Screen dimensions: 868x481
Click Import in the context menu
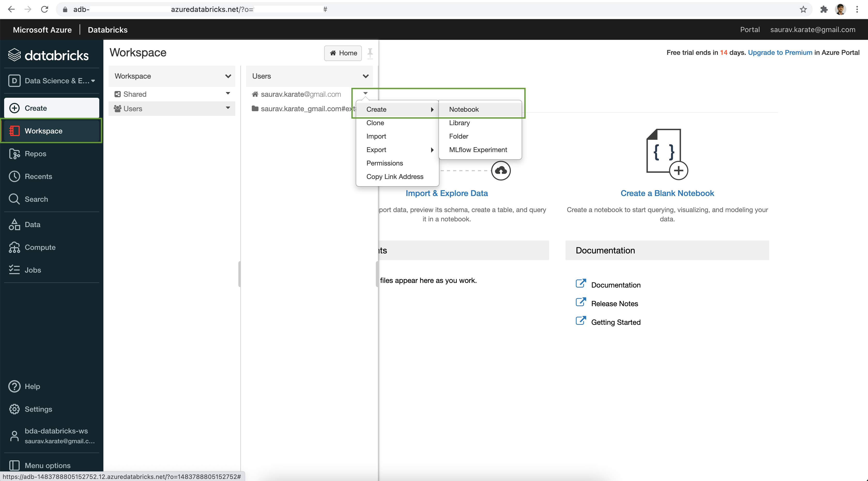377,136
